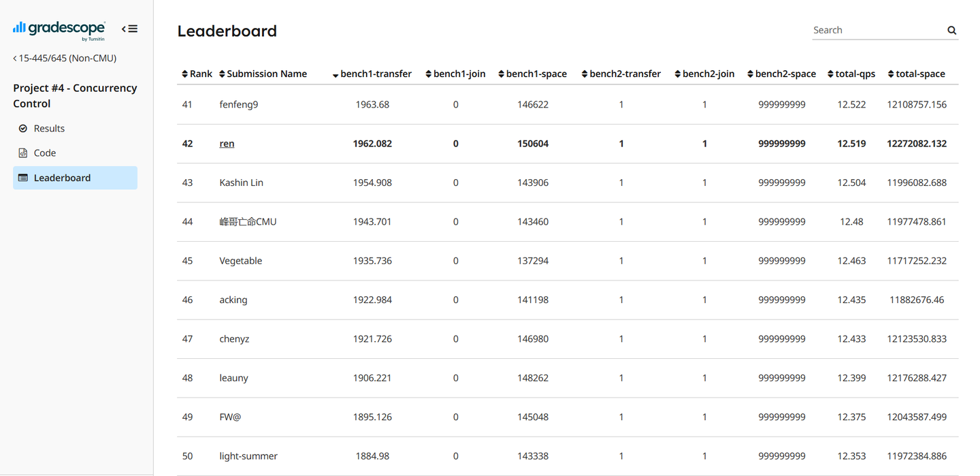Open the ren submission link
This screenshot has height=476, width=980.
click(227, 144)
